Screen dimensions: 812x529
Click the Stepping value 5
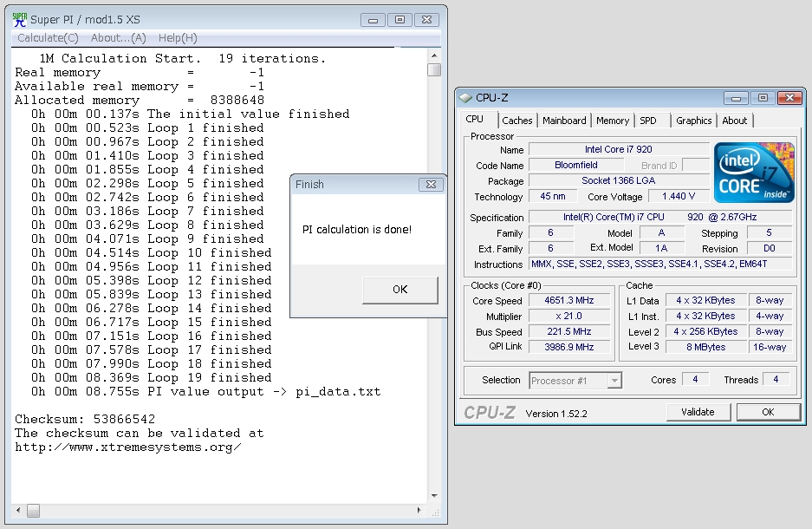770,232
